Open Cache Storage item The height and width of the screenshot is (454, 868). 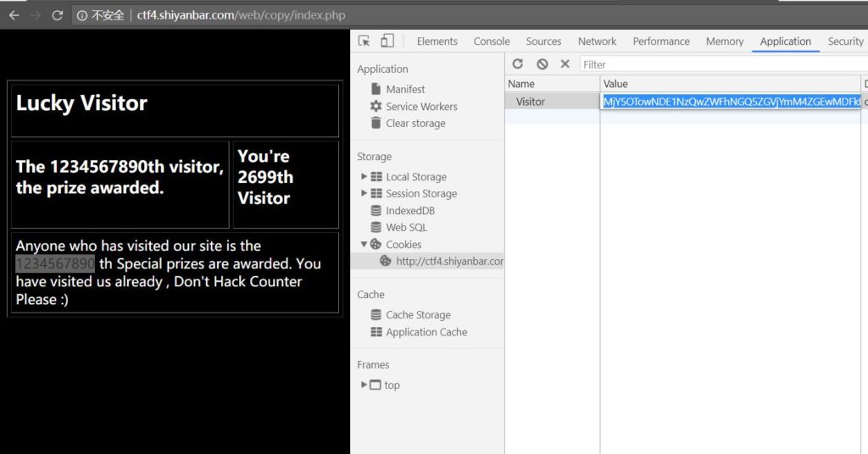point(418,314)
